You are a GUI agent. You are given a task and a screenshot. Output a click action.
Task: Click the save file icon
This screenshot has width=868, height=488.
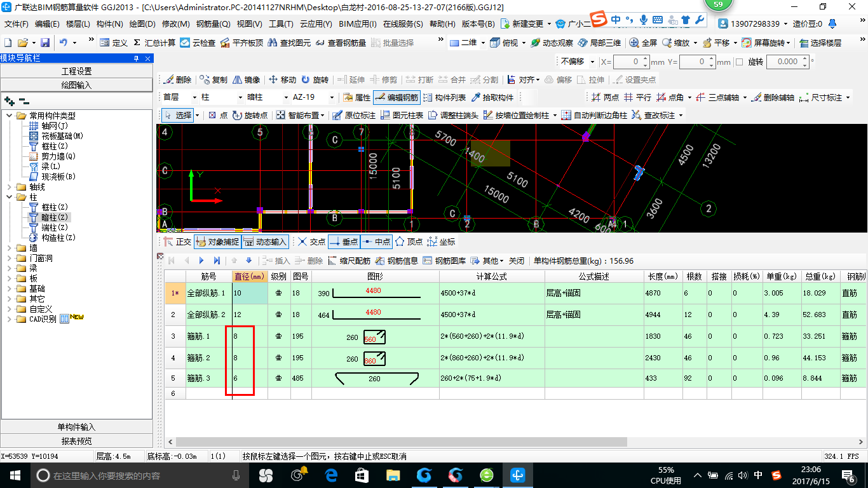(x=45, y=43)
